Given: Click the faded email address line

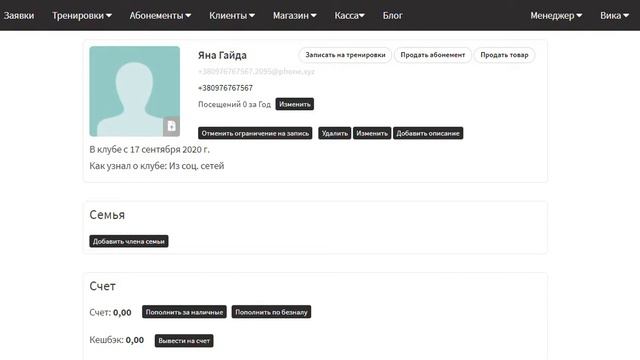Looking at the screenshot, I should [256, 71].
